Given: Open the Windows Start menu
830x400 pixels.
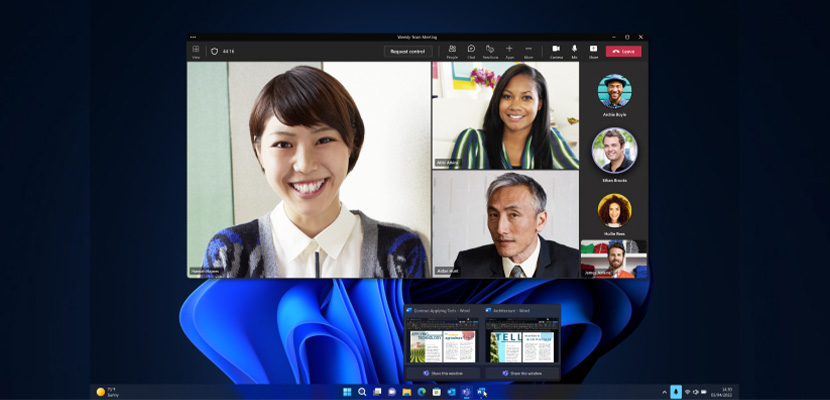Looking at the screenshot, I should pyautogui.click(x=347, y=392).
